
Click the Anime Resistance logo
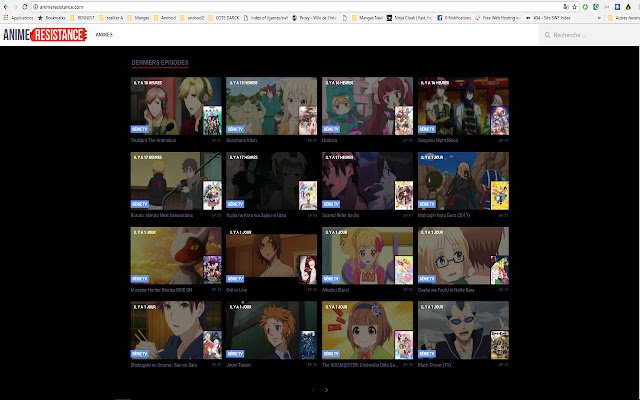pyautogui.click(x=45, y=35)
